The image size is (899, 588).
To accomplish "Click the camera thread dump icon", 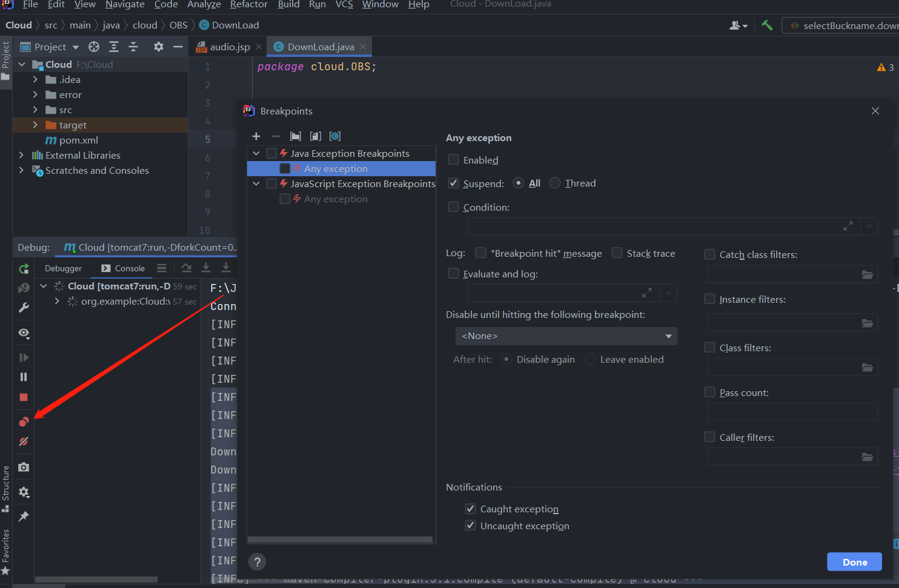I will pos(24,467).
